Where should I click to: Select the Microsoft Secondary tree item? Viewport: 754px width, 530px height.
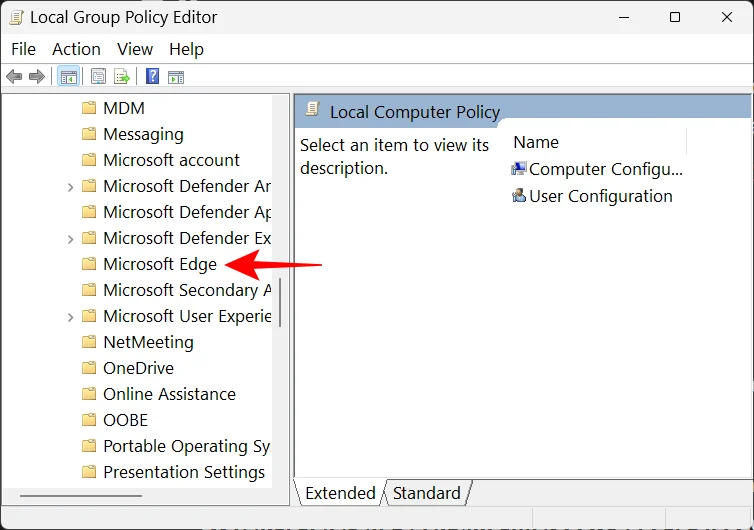[187, 290]
